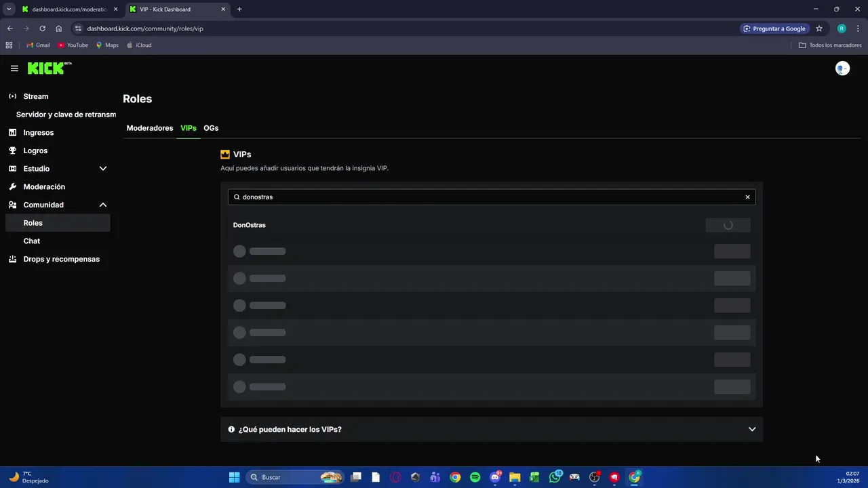Open the Gmail bookmark
The height and width of the screenshot is (488, 868).
[38, 45]
